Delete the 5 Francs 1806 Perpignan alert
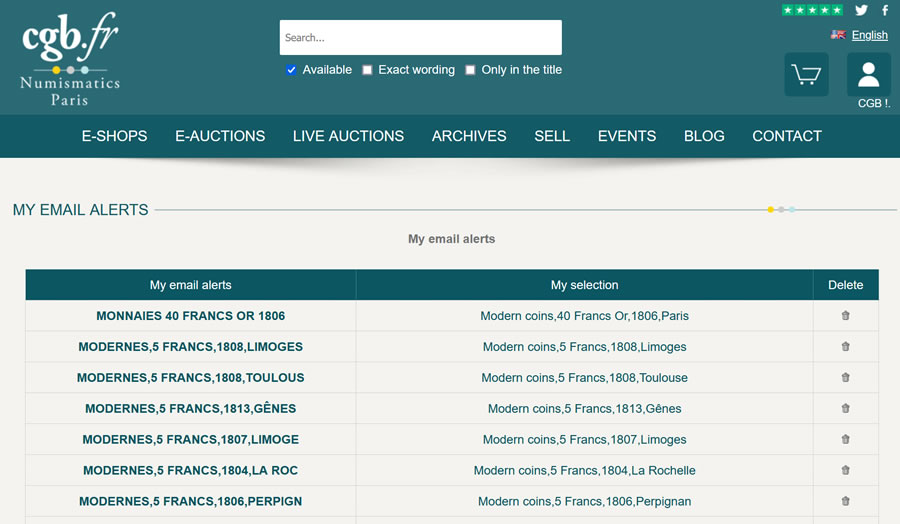The height and width of the screenshot is (524, 900). [x=845, y=501]
